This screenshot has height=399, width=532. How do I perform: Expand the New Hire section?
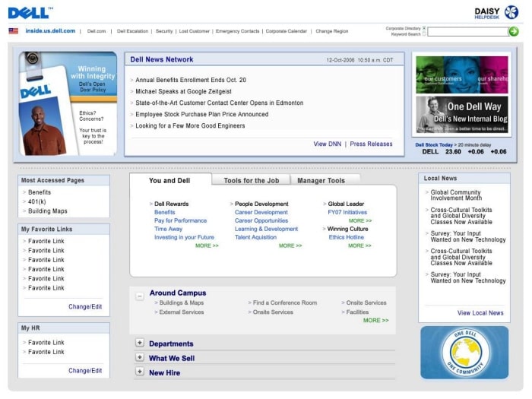click(x=139, y=372)
